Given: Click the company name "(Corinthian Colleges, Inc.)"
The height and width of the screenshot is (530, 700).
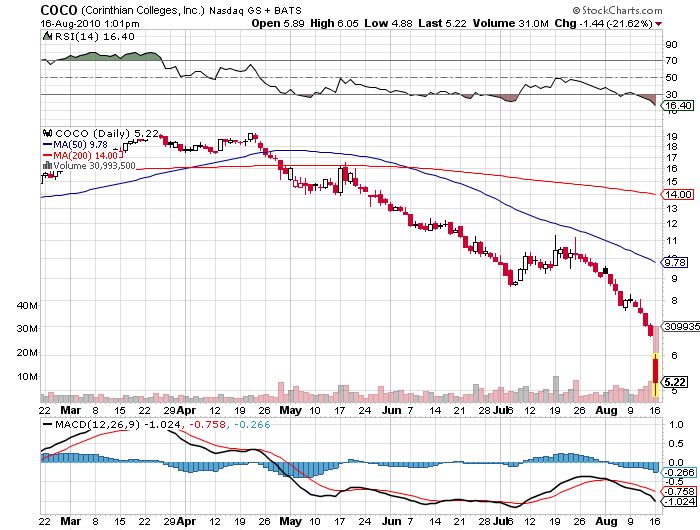Looking at the screenshot, I should 143,10.
